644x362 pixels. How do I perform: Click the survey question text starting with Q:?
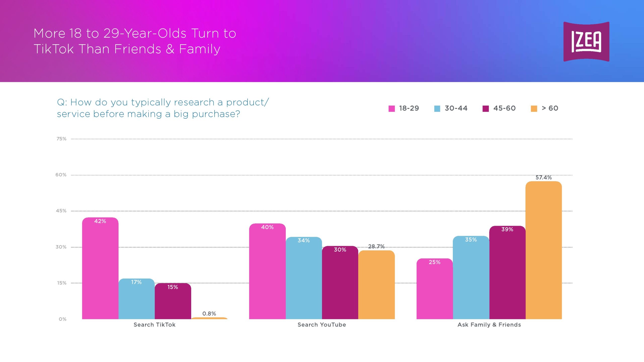163,108
